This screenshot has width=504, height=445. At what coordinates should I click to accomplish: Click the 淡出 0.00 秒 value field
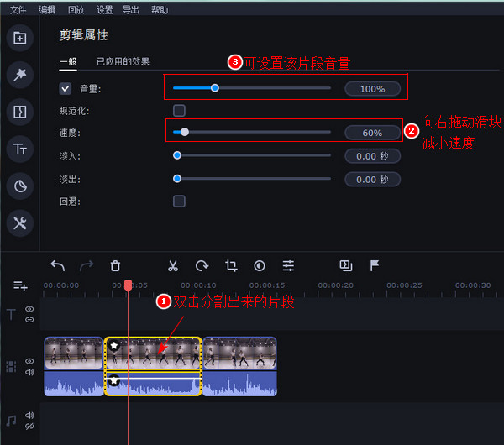[x=372, y=180]
